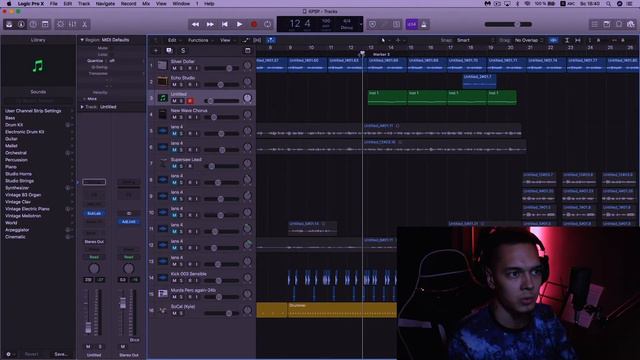Mute the New Wave Chorus track
Viewport: 640px width, 360px height.
(174, 117)
